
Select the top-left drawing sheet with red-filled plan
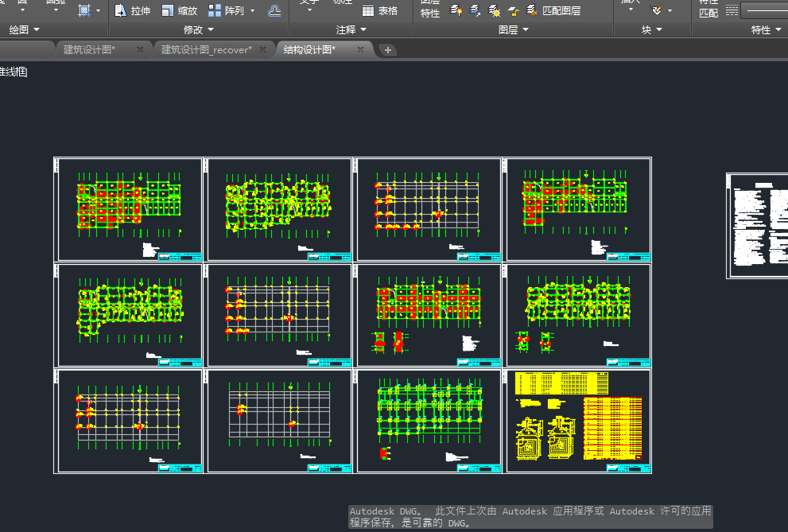tap(128, 209)
